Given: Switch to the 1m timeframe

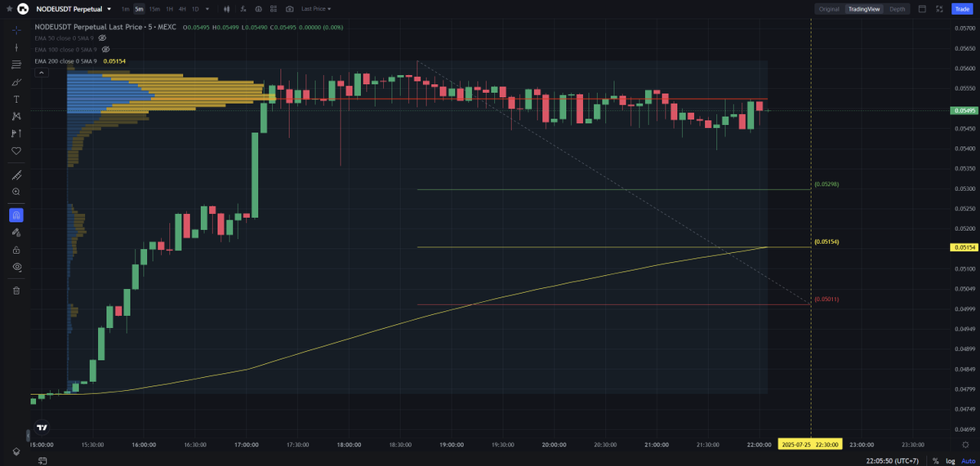Looking at the screenshot, I should pyautogui.click(x=125, y=9).
